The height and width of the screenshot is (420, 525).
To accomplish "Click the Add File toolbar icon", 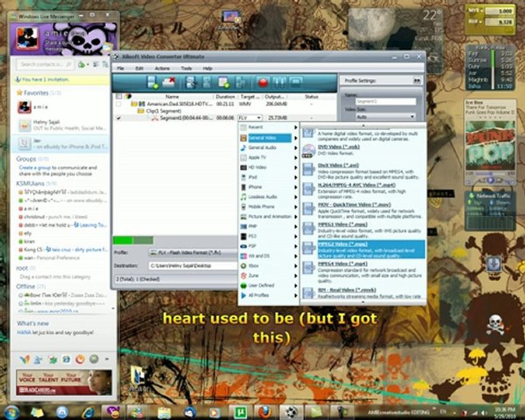I will click(x=153, y=82).
